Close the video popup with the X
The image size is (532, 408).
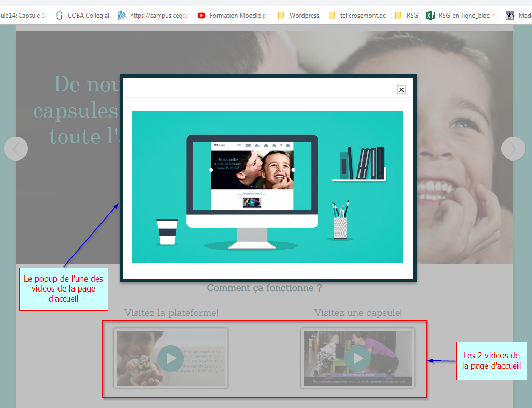coord(401,90)
